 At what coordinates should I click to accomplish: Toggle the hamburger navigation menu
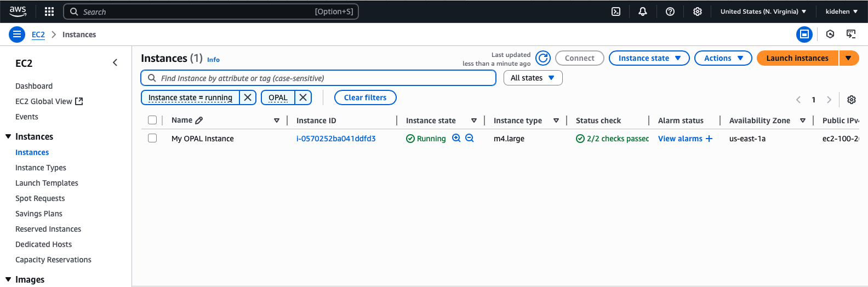pyautogui.click(x=17, y=35)
